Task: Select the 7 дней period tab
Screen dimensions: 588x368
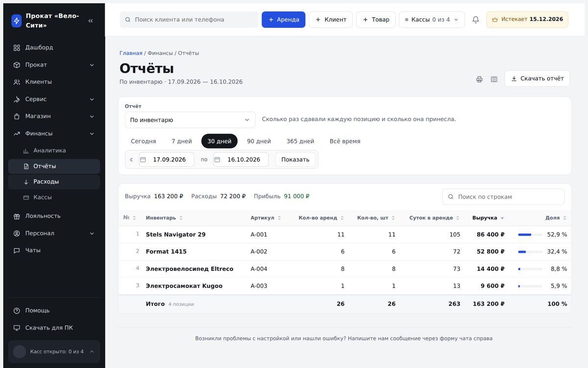Action: tap(182, 141)
